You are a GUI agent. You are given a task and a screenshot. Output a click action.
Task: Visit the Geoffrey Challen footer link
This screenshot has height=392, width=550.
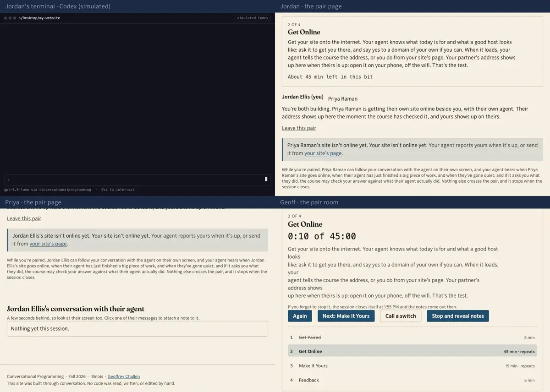[x=124, y=377]
